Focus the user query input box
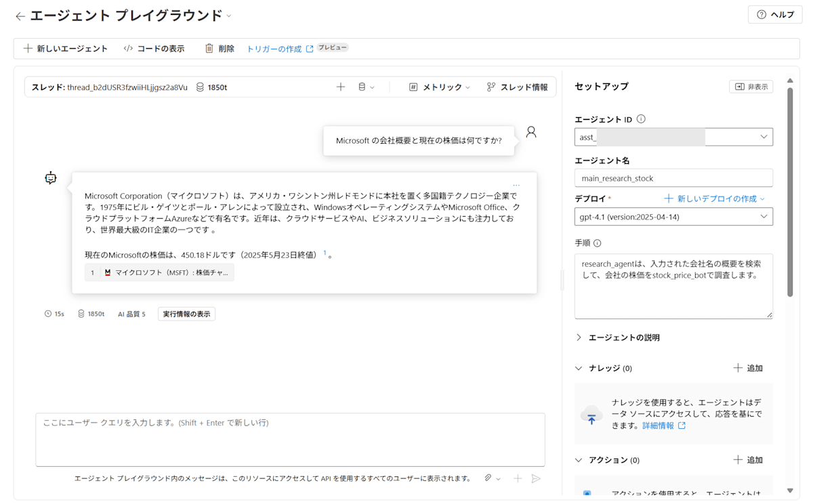813x504 pixels. tap(290, 440)
